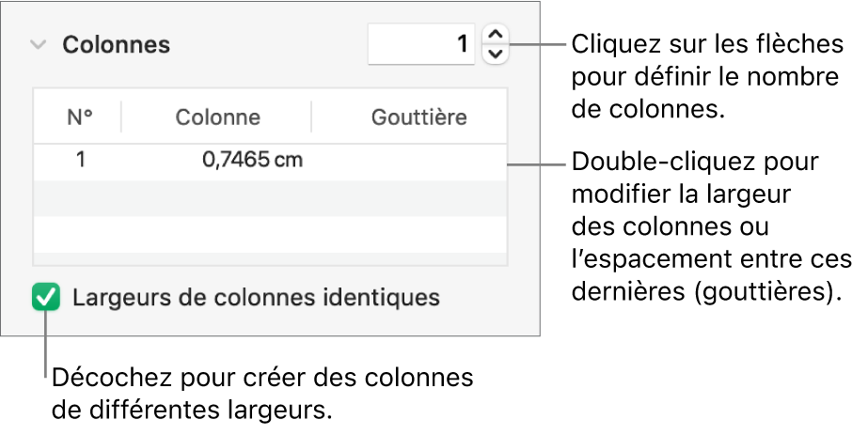Decrease column count with the down arrow
The image size is (868, 435).
coord(495,53)
